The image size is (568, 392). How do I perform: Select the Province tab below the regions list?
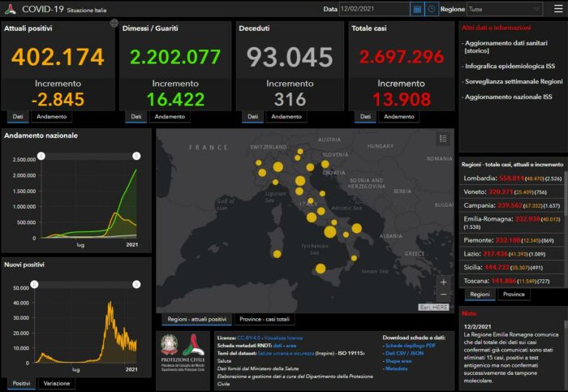(514, 294)
